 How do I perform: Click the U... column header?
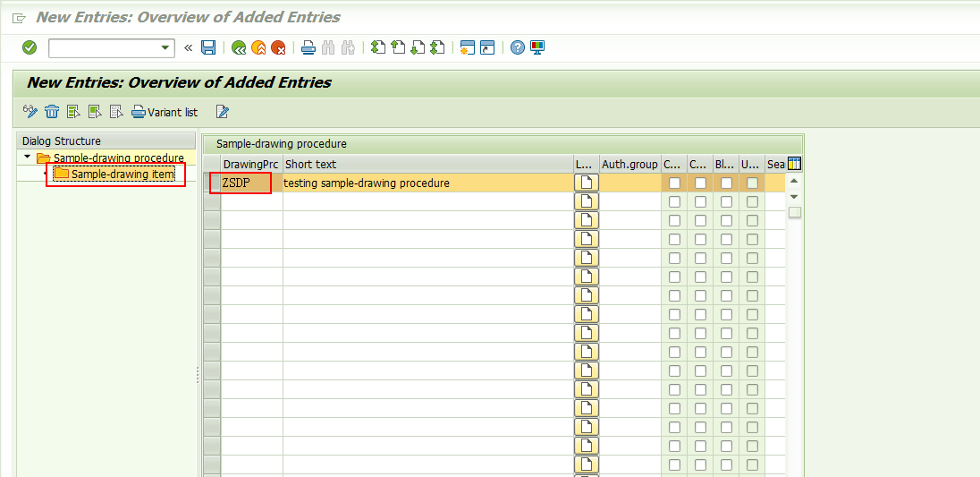click(752, 165)
